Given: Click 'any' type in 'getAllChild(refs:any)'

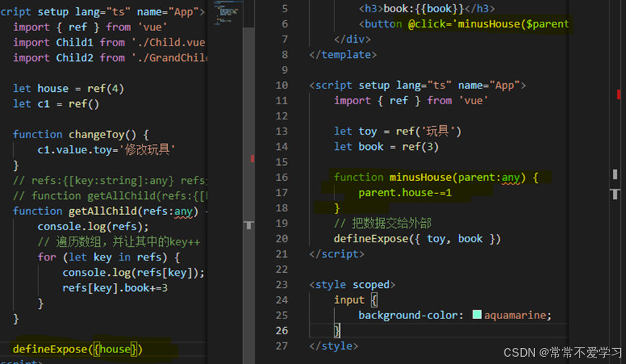Looking at the screenshot, I should point(183,211).
